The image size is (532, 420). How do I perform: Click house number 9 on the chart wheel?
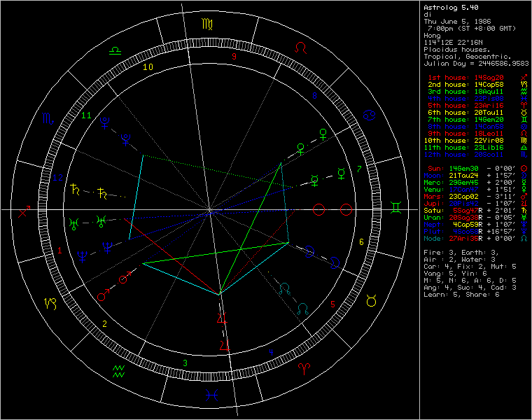[x=234, y=57]
